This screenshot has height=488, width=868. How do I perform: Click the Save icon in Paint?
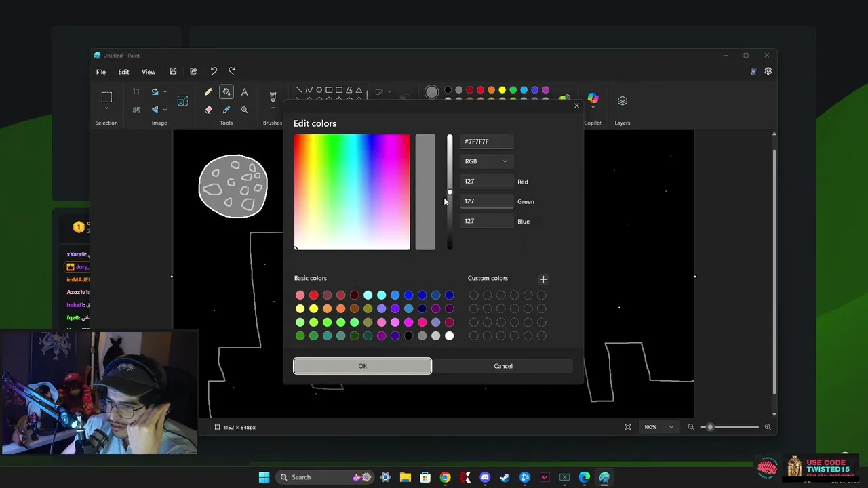173,71
